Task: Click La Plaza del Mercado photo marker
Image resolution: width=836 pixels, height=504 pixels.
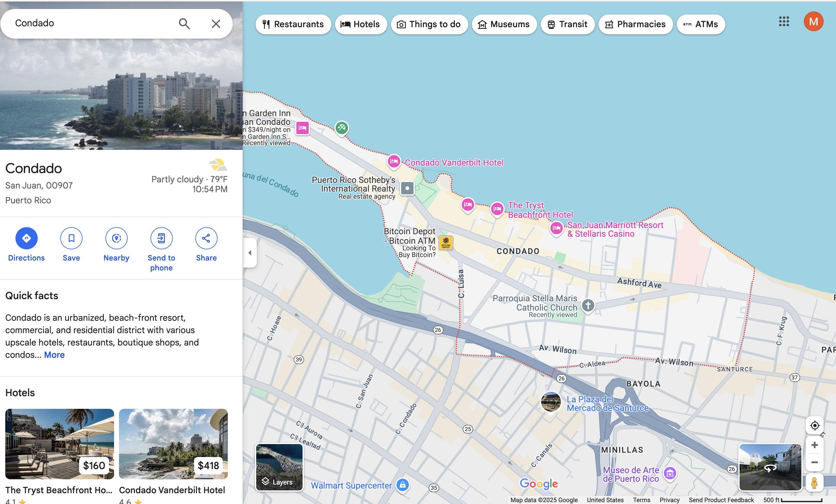Action: [x=550, y=402]
